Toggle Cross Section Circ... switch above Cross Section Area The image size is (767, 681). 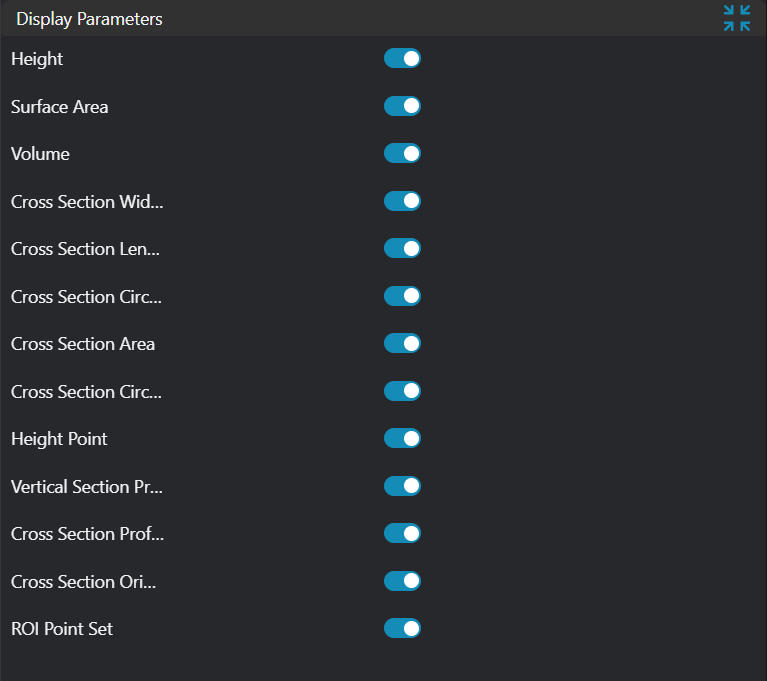coord(402,296)
